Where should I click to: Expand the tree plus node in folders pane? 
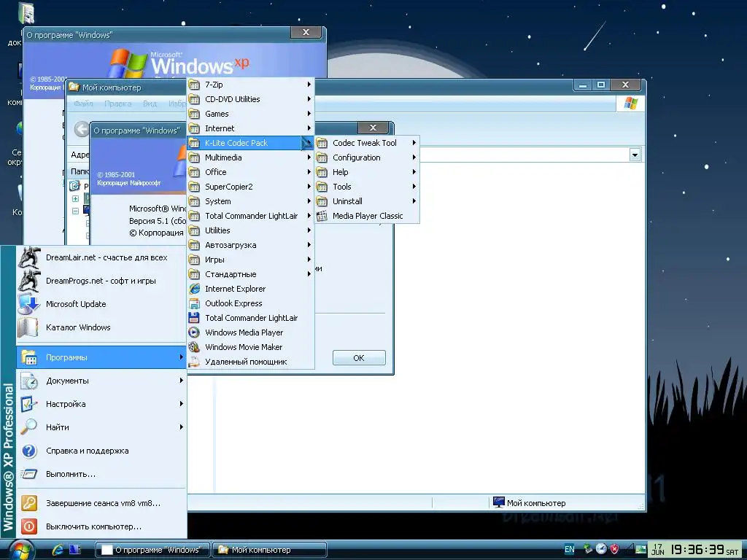(75, 198)
